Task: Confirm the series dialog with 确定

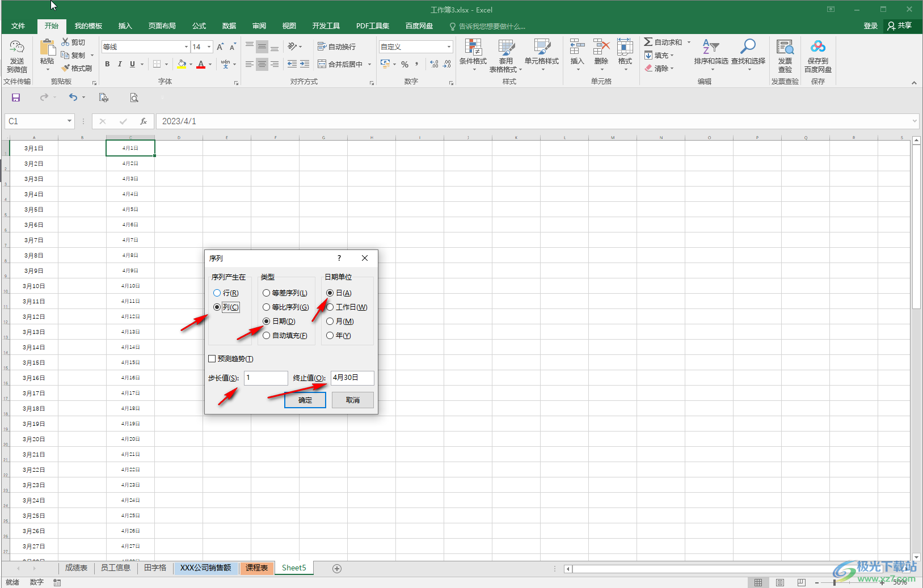Action: pyautogui.click(x=305, y=400)
